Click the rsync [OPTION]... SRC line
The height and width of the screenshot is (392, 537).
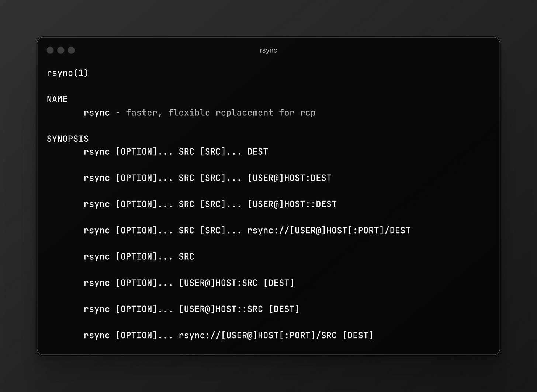point(139,256)
